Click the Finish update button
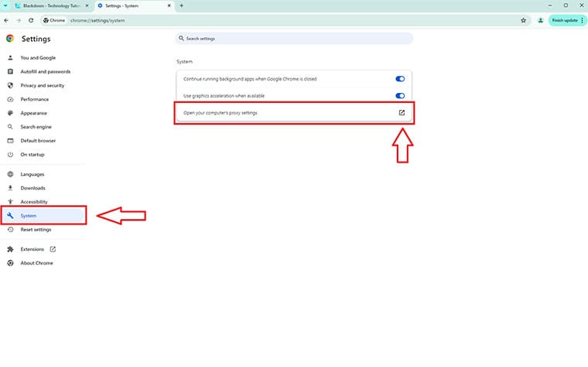 pyautogui.click(x=562, y=20)
